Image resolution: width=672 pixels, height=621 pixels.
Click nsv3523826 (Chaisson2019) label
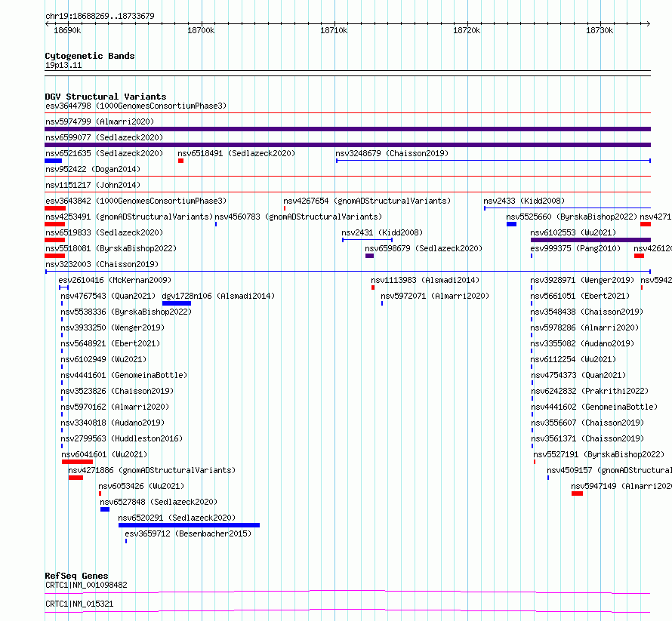point(117,391)
